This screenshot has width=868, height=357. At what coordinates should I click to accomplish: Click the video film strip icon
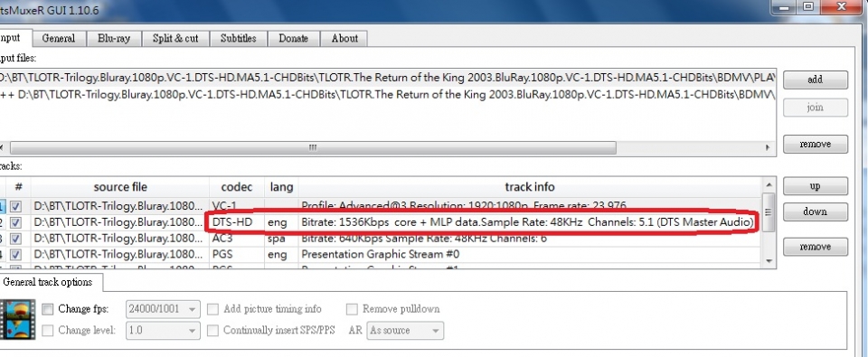pyautogui.click(x=18, y=319)
